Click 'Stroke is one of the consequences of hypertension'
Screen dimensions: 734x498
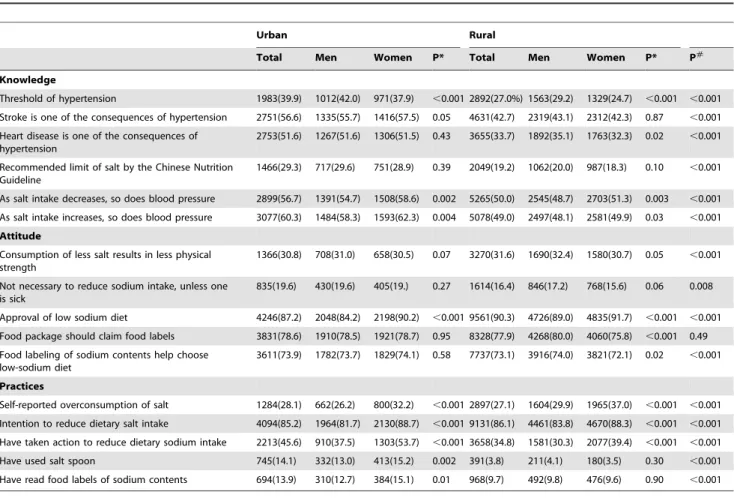113,117
